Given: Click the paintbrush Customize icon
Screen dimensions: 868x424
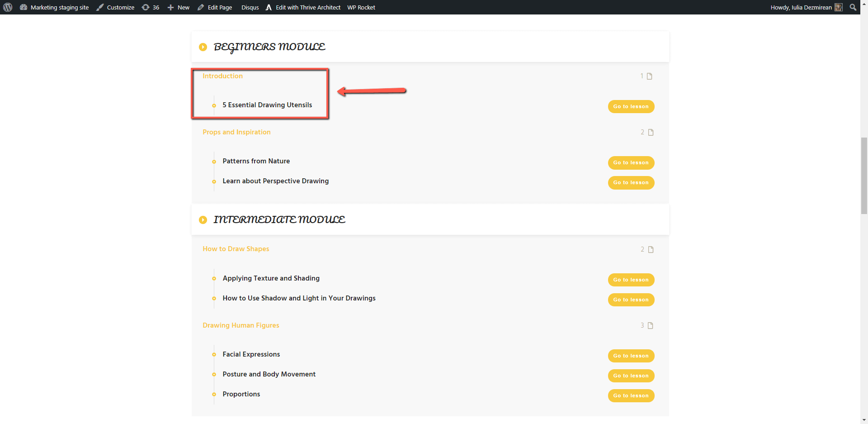Looking at the screenshot, I should 100,7.
